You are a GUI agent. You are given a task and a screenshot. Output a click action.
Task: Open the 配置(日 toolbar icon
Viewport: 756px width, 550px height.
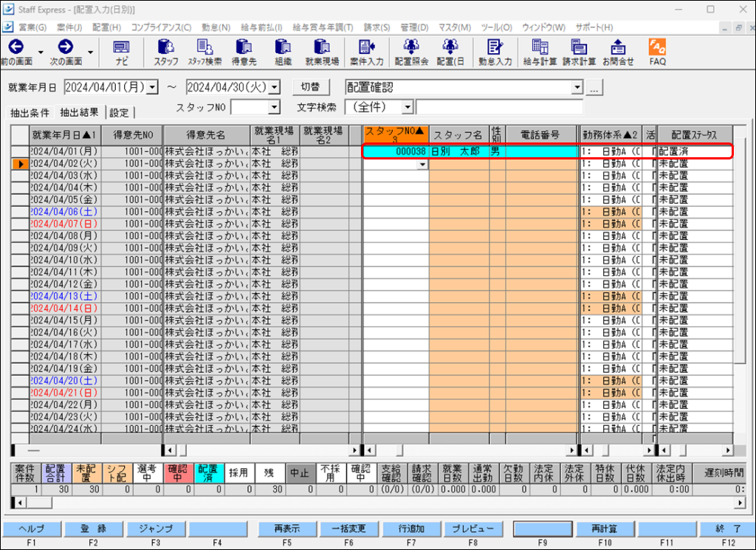[x=450, y=52]
